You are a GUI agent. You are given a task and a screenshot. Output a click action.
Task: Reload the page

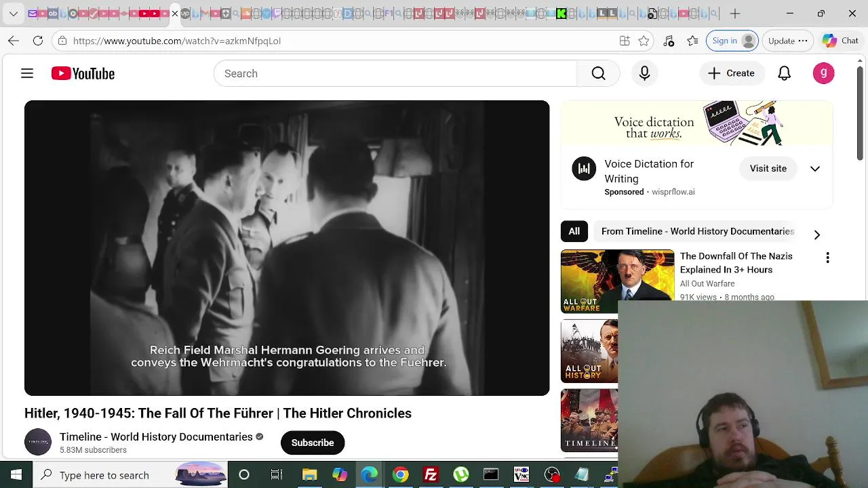point(38,41)
